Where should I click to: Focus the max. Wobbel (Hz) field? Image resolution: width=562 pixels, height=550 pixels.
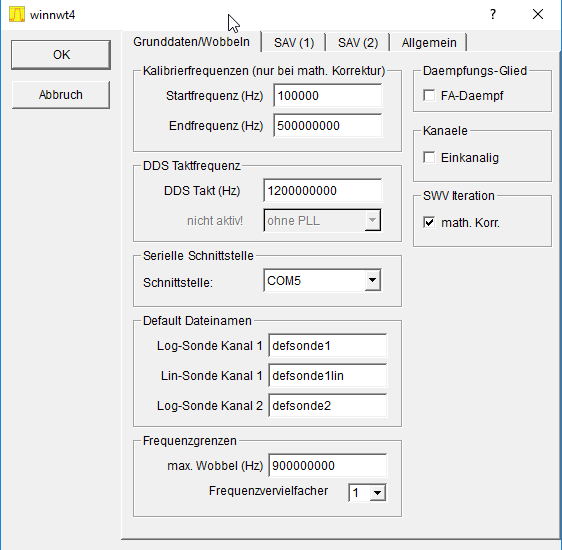tap(328, 466)
